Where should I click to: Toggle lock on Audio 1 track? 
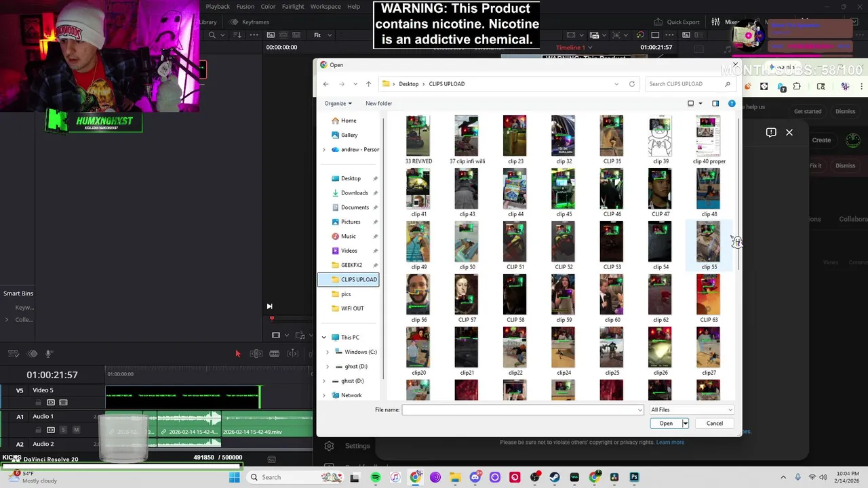pyautogui.click(x=38, y=430)
